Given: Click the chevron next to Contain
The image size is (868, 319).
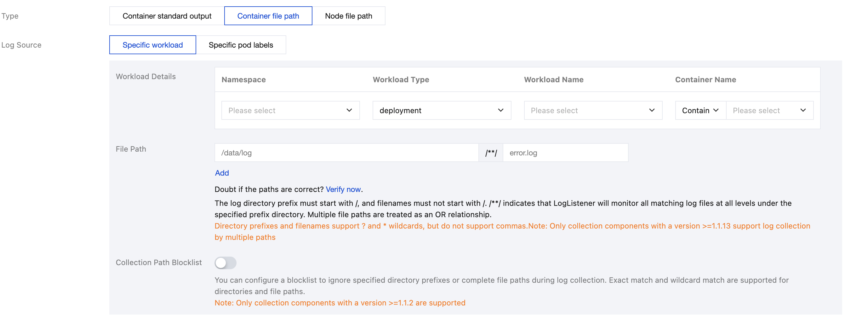Looking at the screenshot, I should tap(716, 110).
